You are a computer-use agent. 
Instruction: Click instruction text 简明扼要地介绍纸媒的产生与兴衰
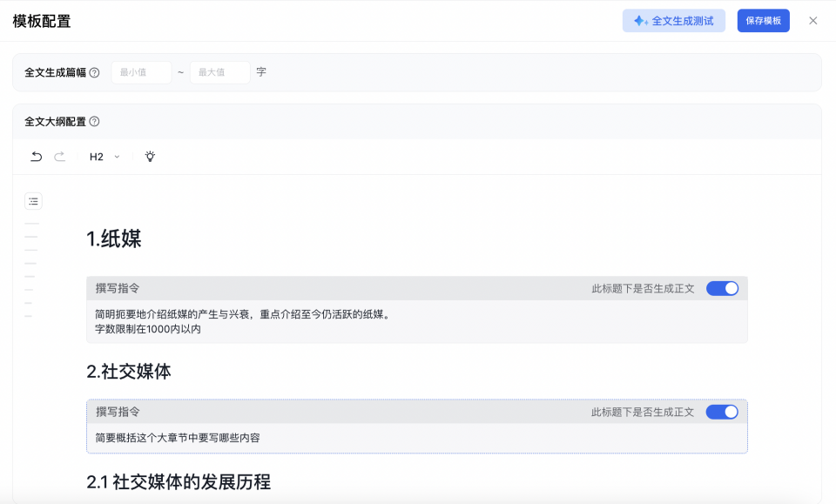click(x=172, y=314)
